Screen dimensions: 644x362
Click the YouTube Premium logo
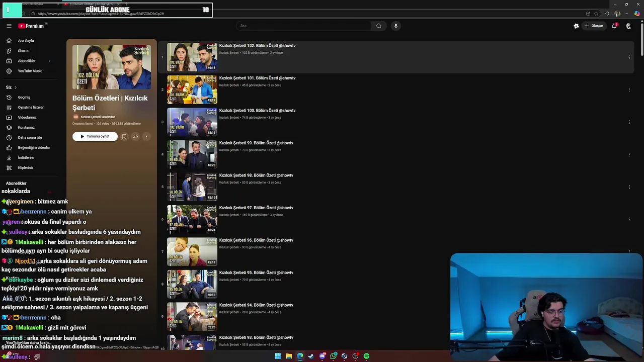click(31, 26)
